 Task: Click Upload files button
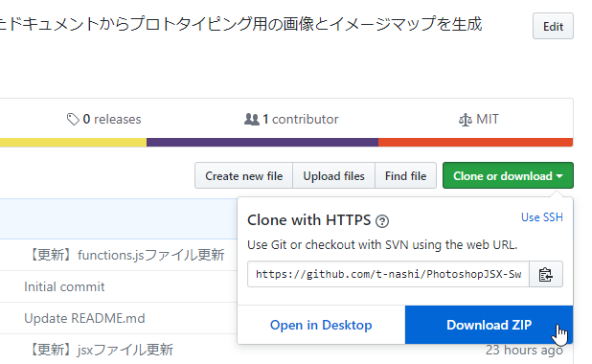(333, 175)
